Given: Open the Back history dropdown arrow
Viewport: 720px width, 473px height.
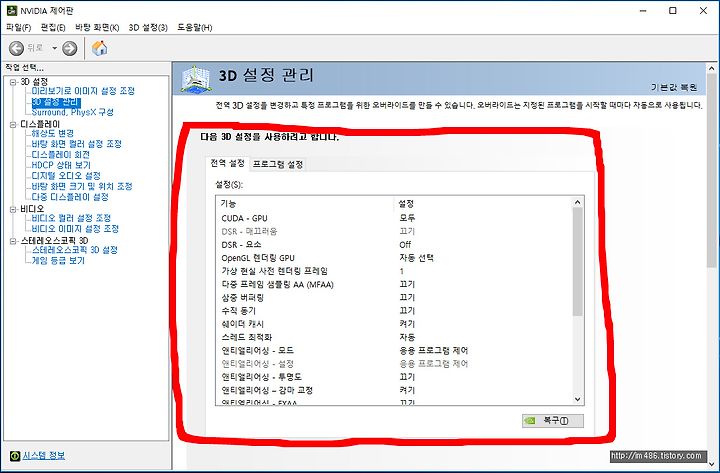Looking at the screenshot, I should pyautogui.click(x=54, y=48).
